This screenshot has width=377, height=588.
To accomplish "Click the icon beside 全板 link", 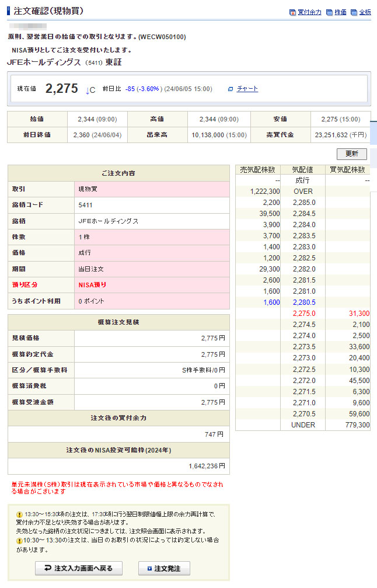I will coord(354,12).
